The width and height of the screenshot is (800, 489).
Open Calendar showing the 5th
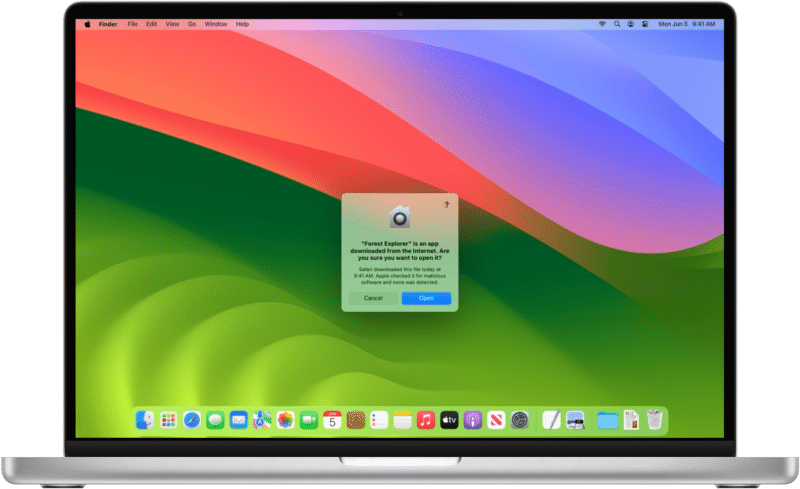point(332,420)
